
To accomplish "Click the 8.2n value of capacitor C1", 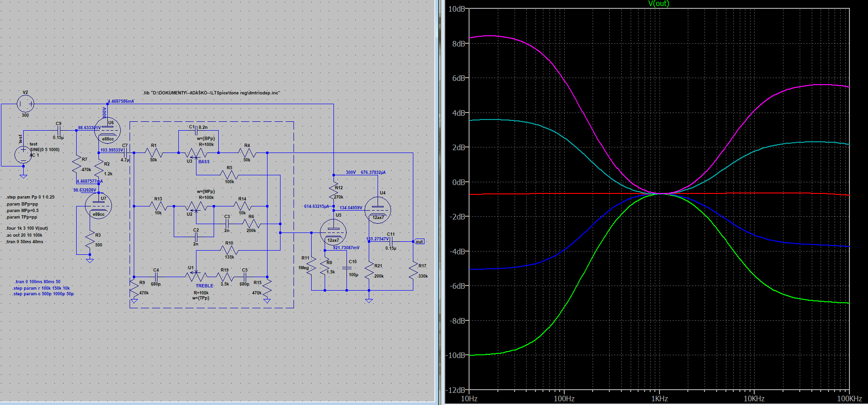I will click(x=203, y=127).
